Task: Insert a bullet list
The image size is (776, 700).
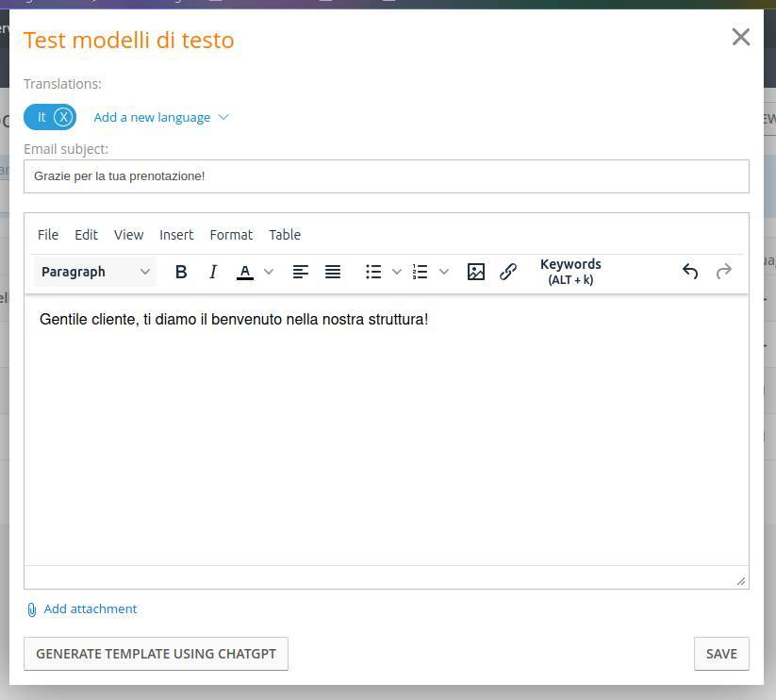Action: (373, 272)
